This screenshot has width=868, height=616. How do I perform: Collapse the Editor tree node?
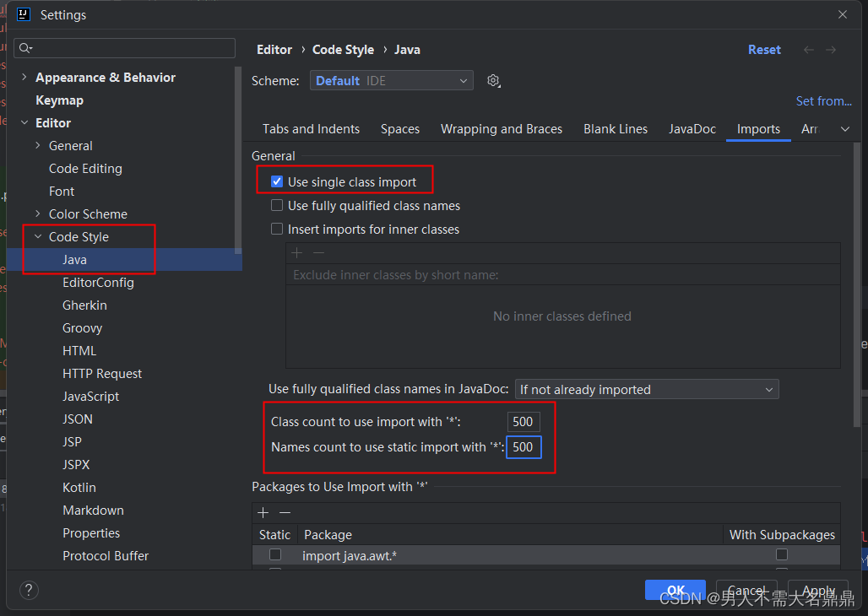click(24, 122)
